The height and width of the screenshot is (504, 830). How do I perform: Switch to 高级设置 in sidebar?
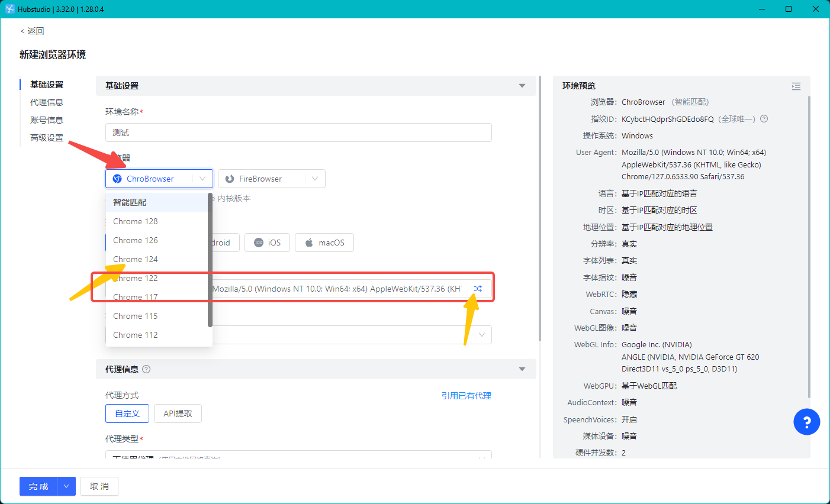pyautogui.click(x=47, y=138)
